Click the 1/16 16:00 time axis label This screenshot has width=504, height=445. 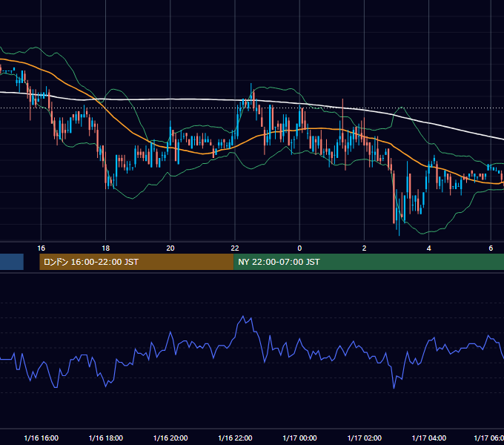pyautogui.click(x=42, y=438)
